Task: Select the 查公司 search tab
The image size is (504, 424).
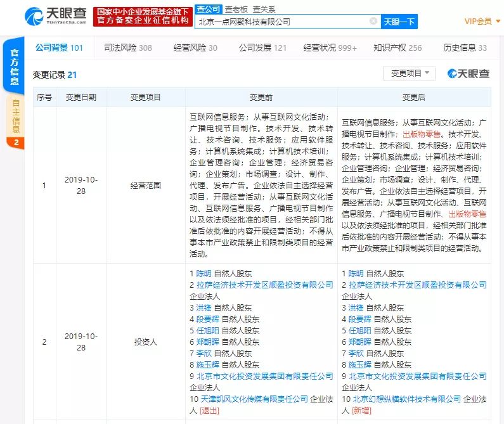Action: pos(208,9)
